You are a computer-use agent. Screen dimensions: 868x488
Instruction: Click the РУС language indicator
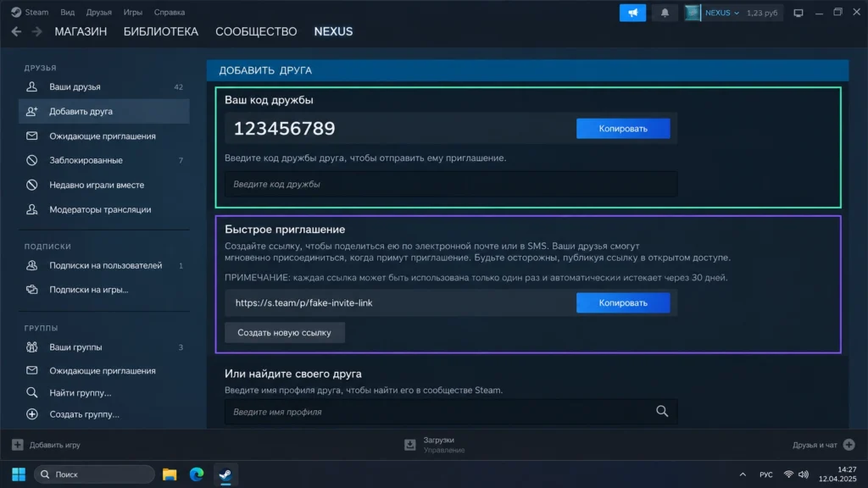[x=766, y=474]
